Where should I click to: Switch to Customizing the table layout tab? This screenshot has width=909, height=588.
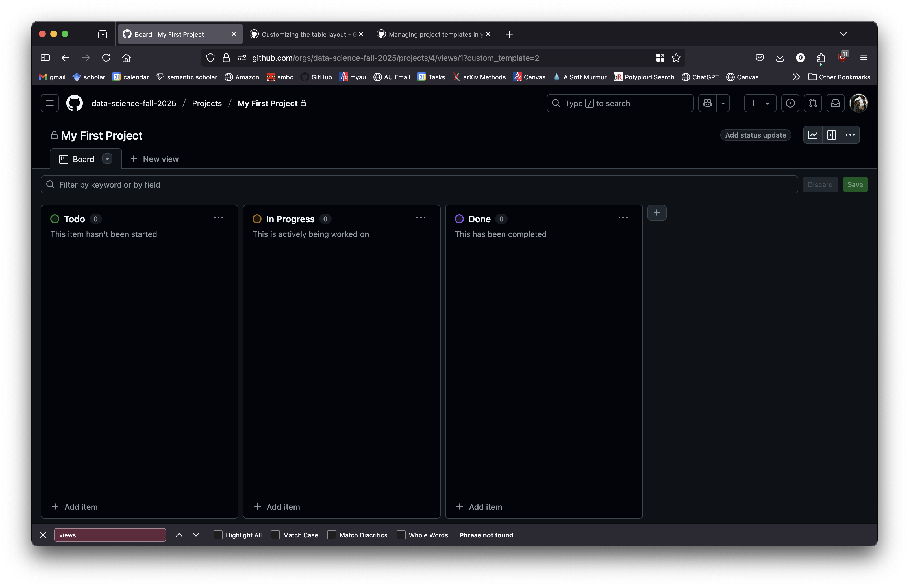[x=306, y=34]
